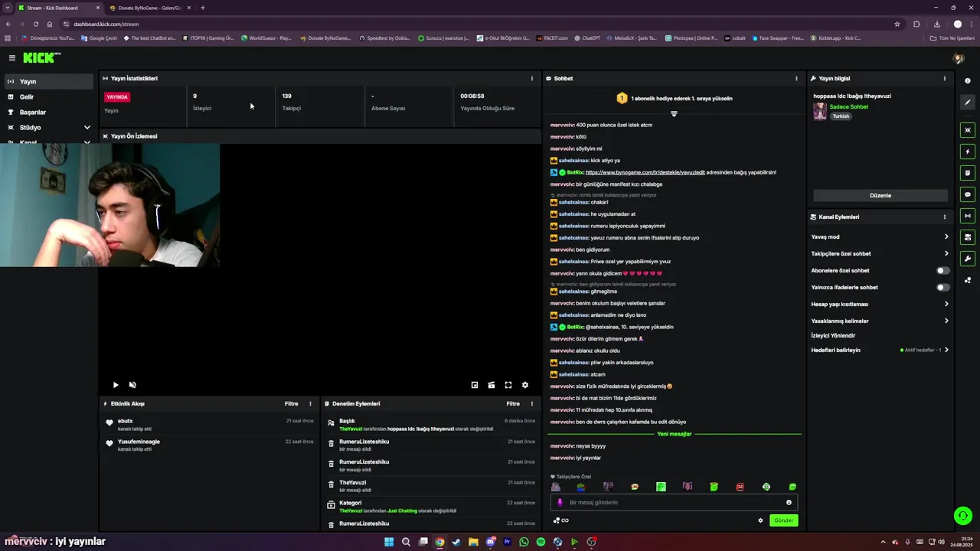Click the purple chat identity icon in message box
This screenshot has height=551, width=980.
(x=560, y=503)
